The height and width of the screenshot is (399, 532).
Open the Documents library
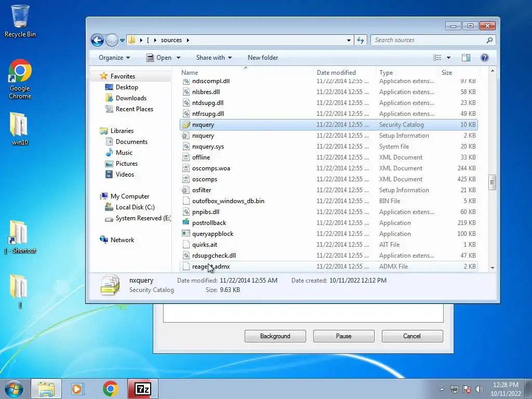[131, 142]
